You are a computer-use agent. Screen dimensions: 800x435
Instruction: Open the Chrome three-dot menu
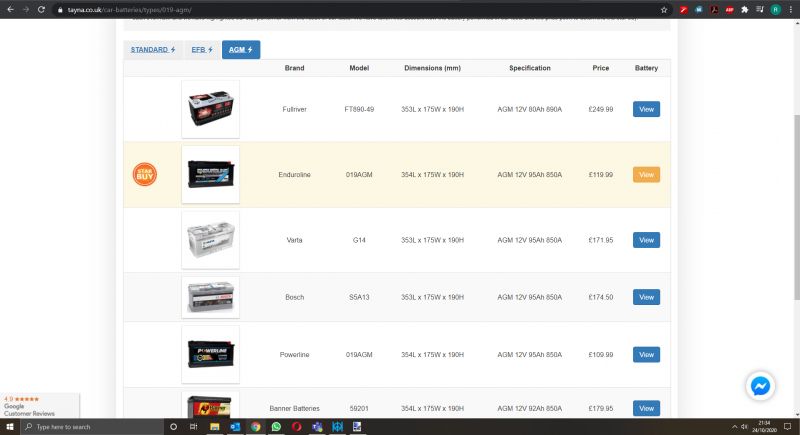[791, 10]
